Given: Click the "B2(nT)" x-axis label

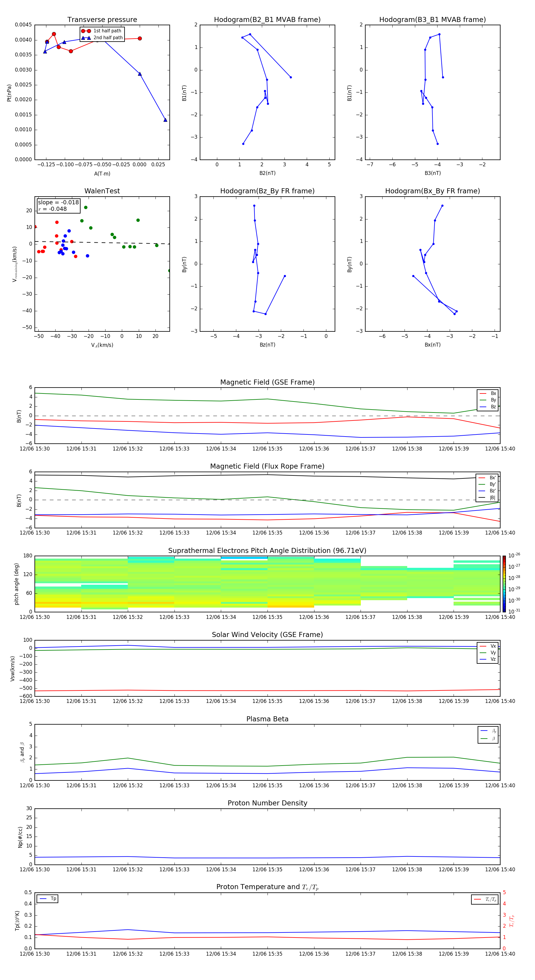Looking at the screenshot, I should 267,173.
